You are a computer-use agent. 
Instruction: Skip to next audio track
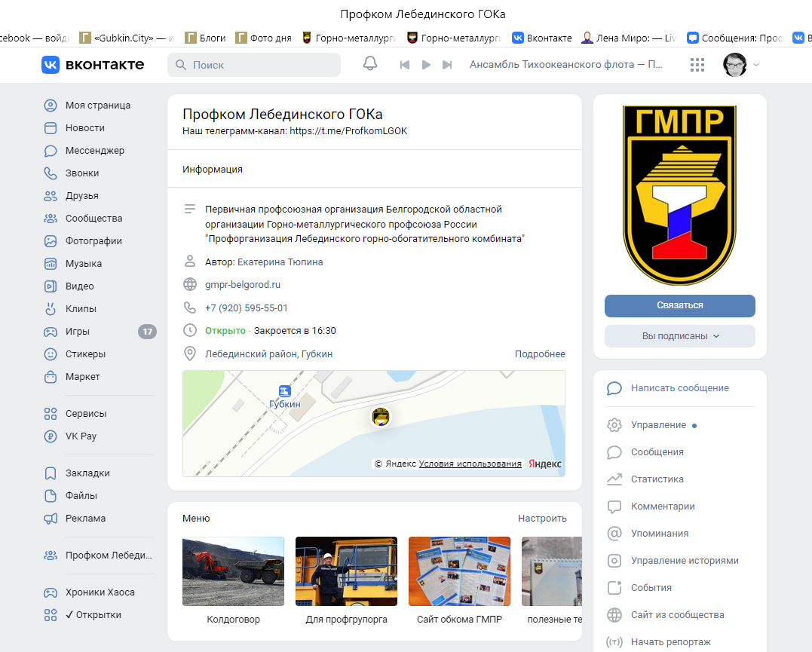coord(447,65)
